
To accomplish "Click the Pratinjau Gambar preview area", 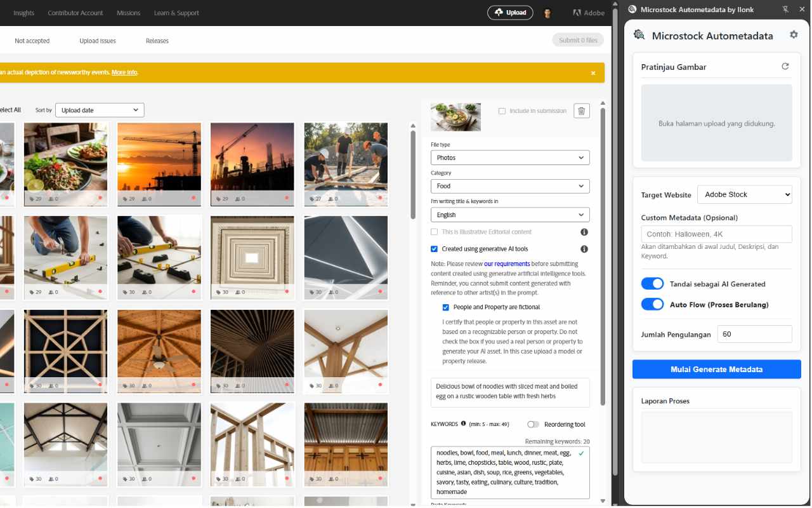I will (x=717, y=123).
